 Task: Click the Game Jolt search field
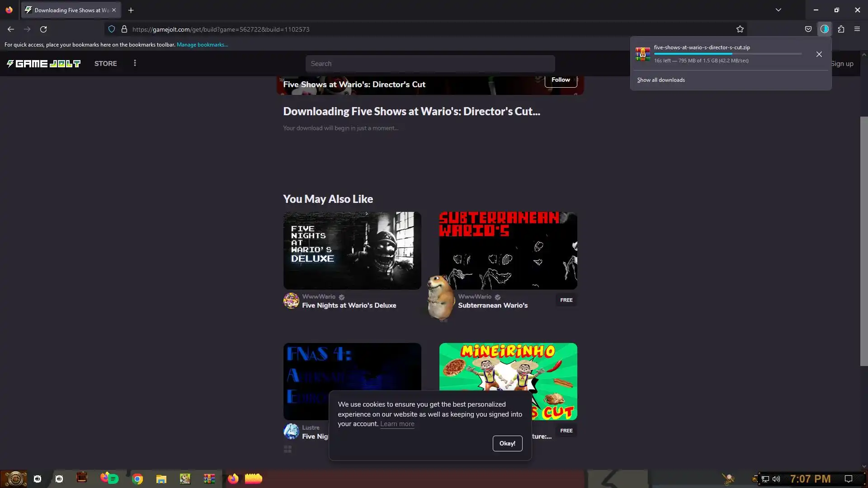click(430, 64)
